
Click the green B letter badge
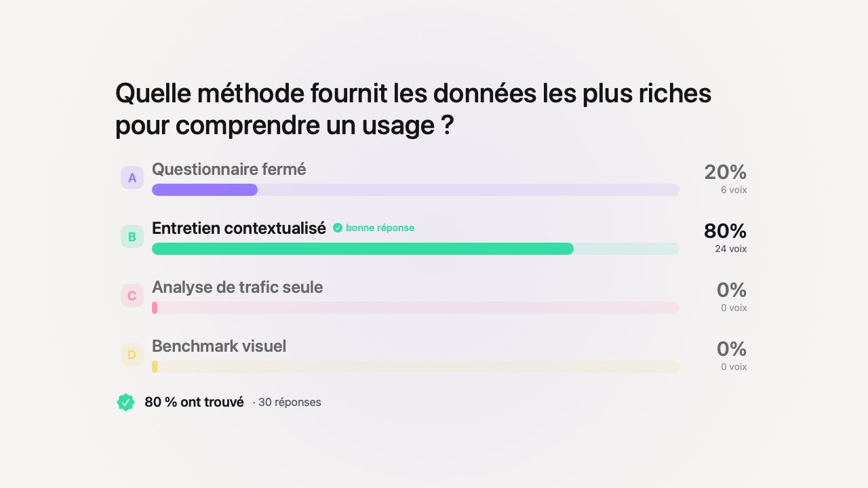pyautogui.click(x=132, y=237)
